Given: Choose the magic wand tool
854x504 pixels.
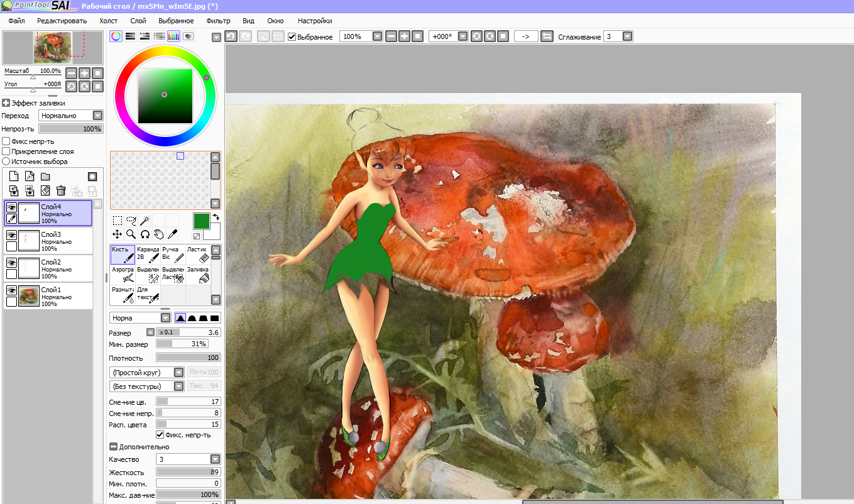Looking at the screenshot, I should [145, 221].
